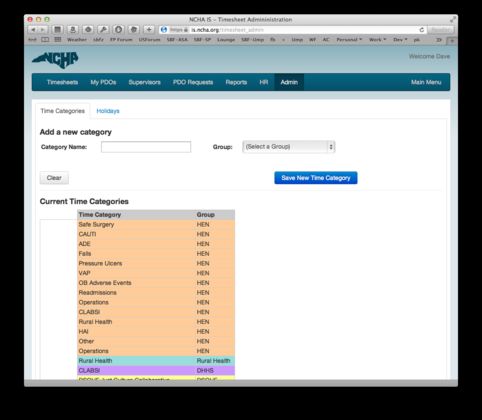The height and width of the screenshot is (420, 482).
Task: Open the Top Sites grid icon
Action: point(58,40)
